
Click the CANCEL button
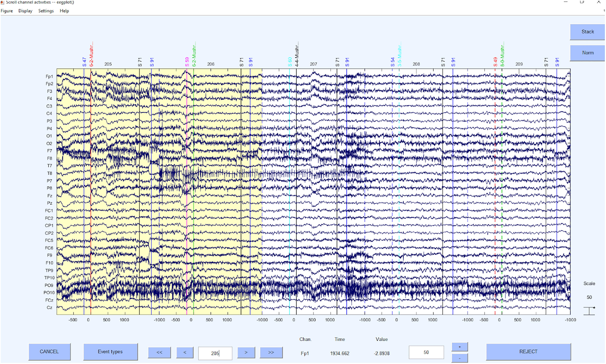tap(49, 351)
